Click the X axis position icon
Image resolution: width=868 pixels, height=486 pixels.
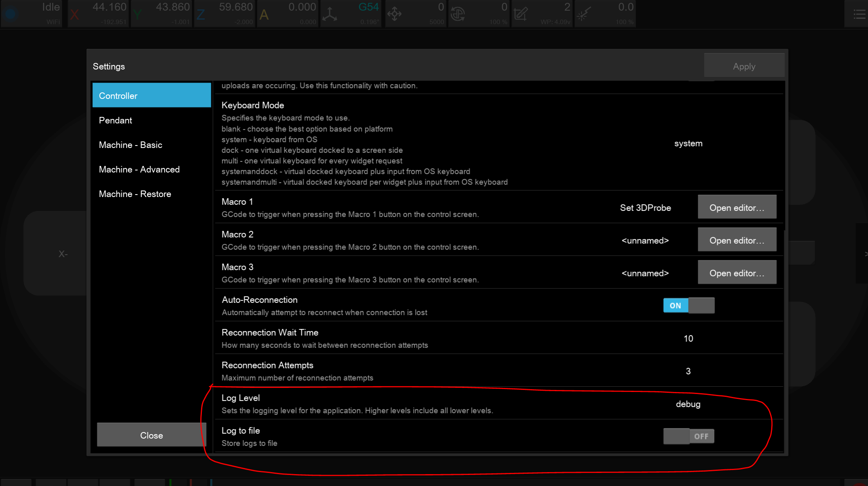click(x=74, y=15)
